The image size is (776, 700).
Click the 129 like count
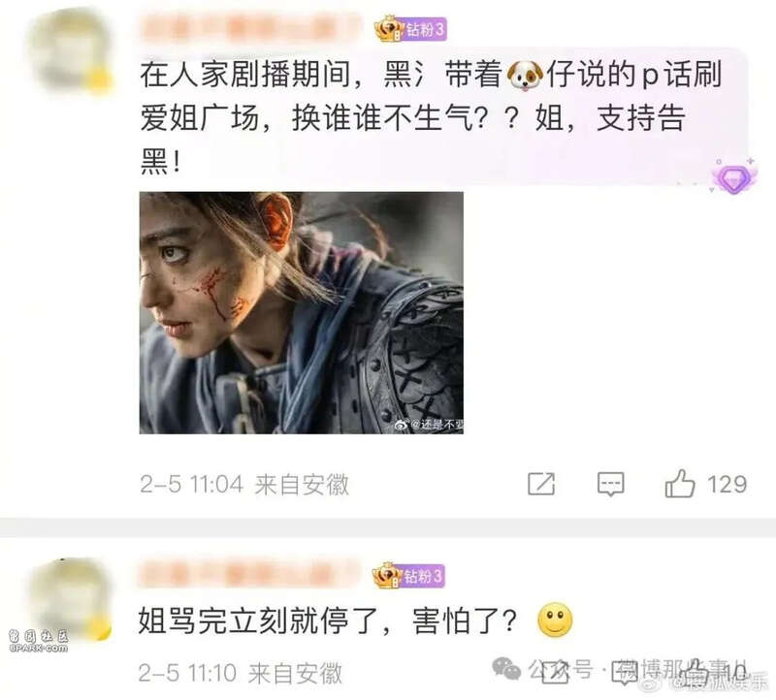[x=727, y=485]
